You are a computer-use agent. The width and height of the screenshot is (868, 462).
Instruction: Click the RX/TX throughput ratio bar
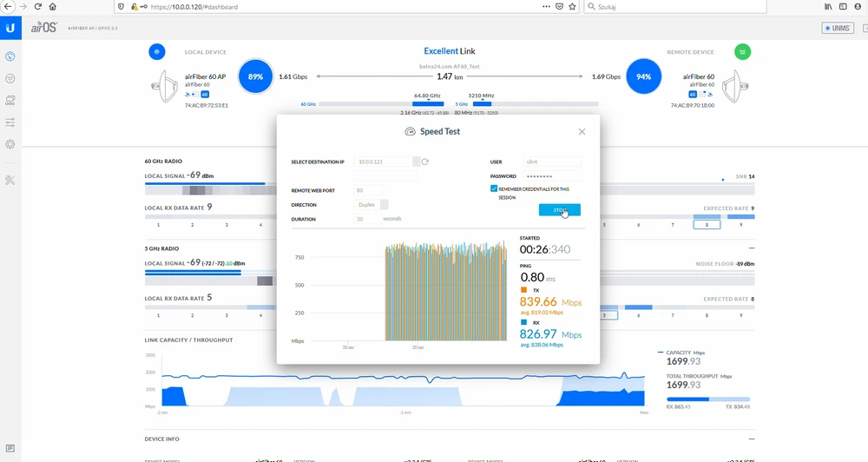click(x=708, y=399)
